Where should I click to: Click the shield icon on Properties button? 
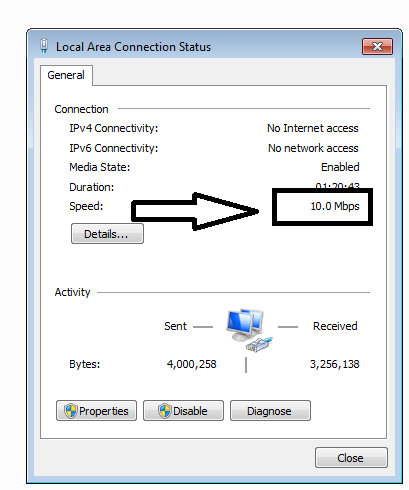[x=71, y=411]
